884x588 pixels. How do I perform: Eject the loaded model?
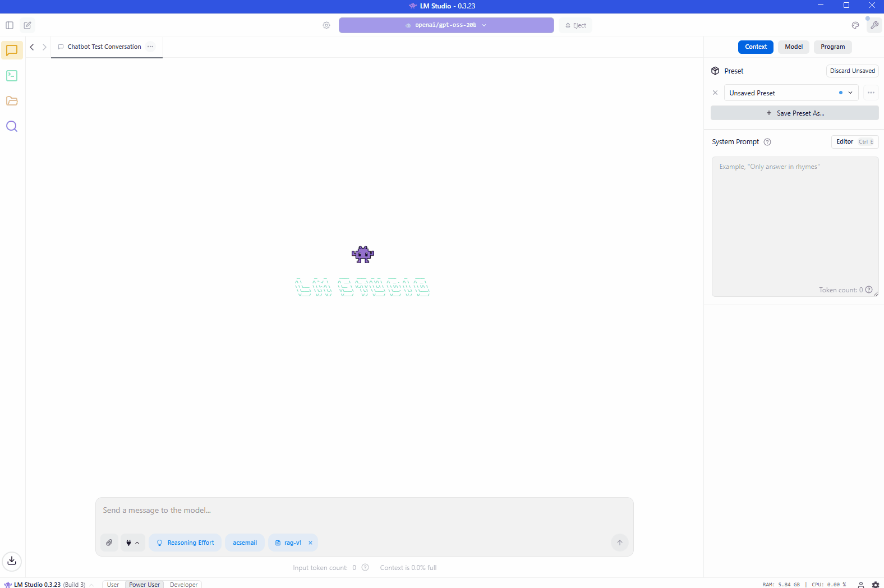pos(575,25)
